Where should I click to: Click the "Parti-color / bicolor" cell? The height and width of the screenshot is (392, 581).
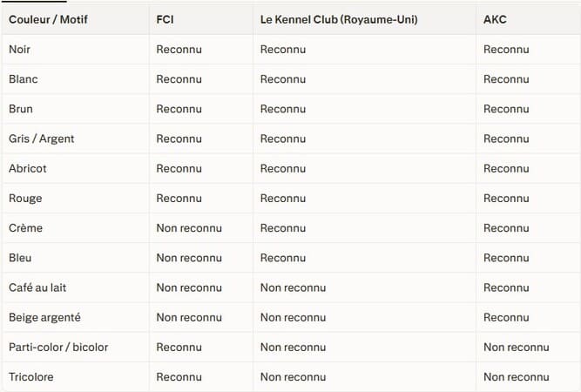coord(58,347)
